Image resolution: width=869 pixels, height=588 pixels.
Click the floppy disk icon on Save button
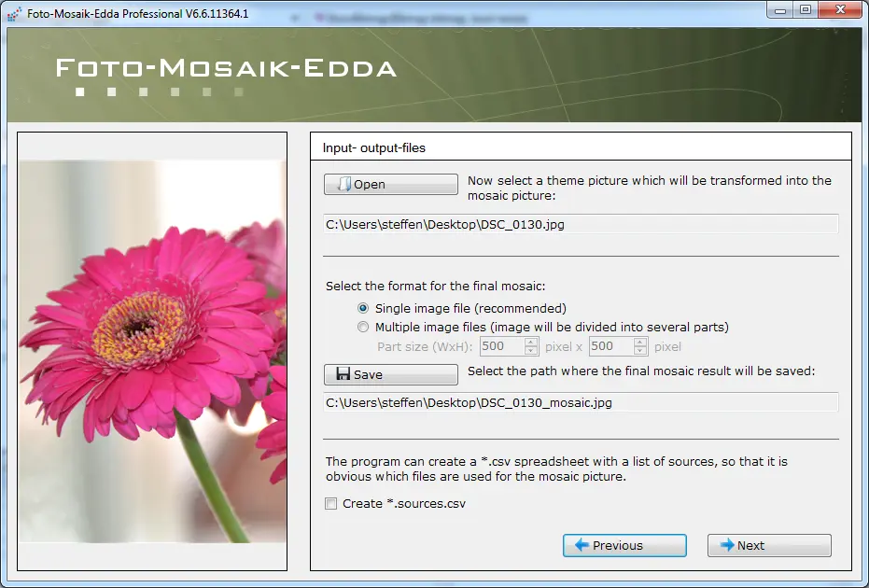pyautogui.click(x=343, y=374)
